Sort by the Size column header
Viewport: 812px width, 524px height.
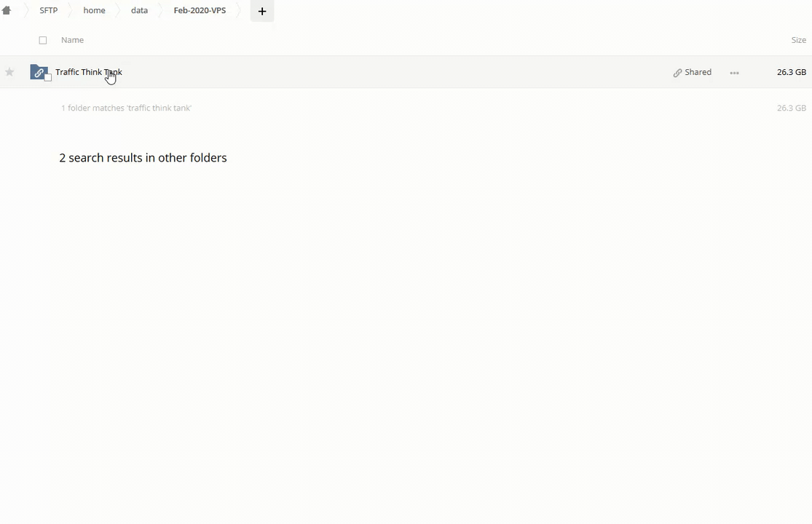point(798,40)
